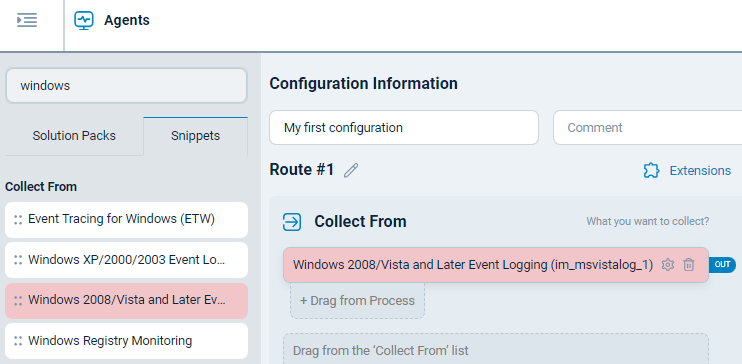Image resolution: width=742 pixels, height=364 pixels.
Task: Click 'What you want to collect?' hint text
Action: pyautogui.click(x=648, y=221)
